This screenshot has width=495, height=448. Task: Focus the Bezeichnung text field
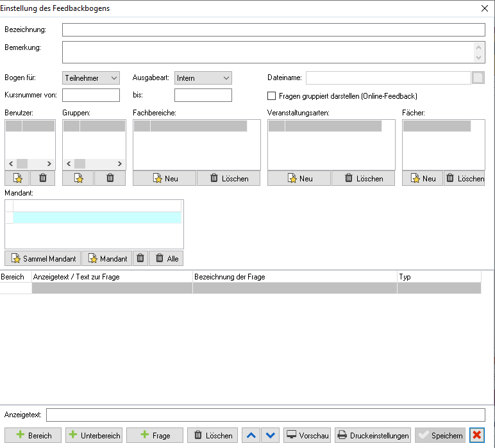pyautogui.click(x=274, y=29)
